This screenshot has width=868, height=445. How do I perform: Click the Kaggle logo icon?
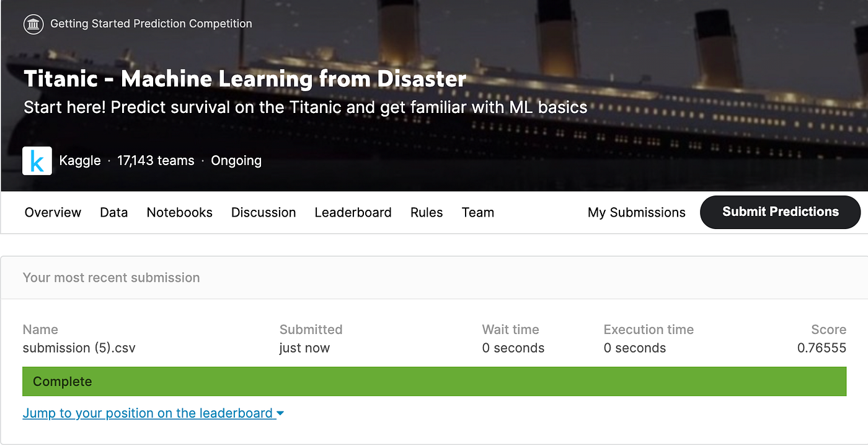tap(37, 160)
